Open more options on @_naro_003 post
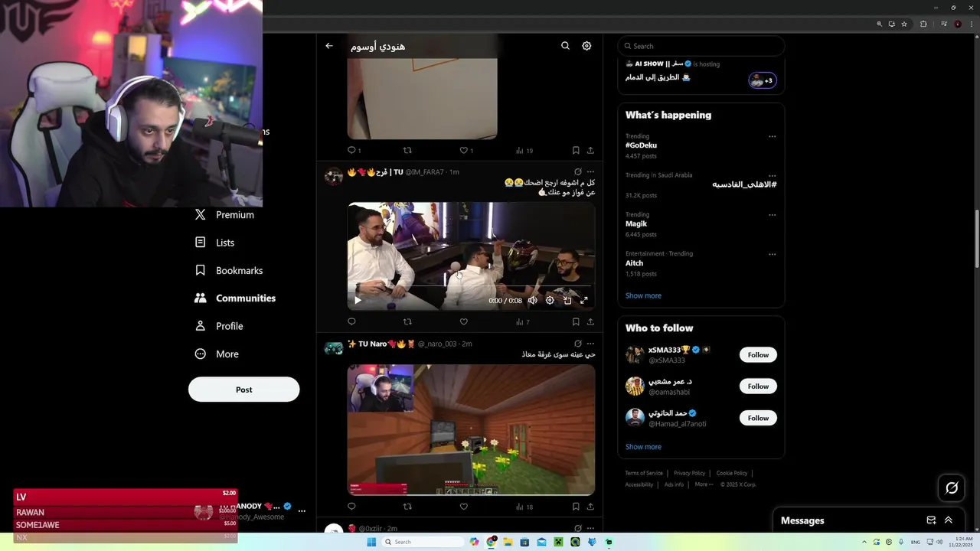 pos(590,344)
